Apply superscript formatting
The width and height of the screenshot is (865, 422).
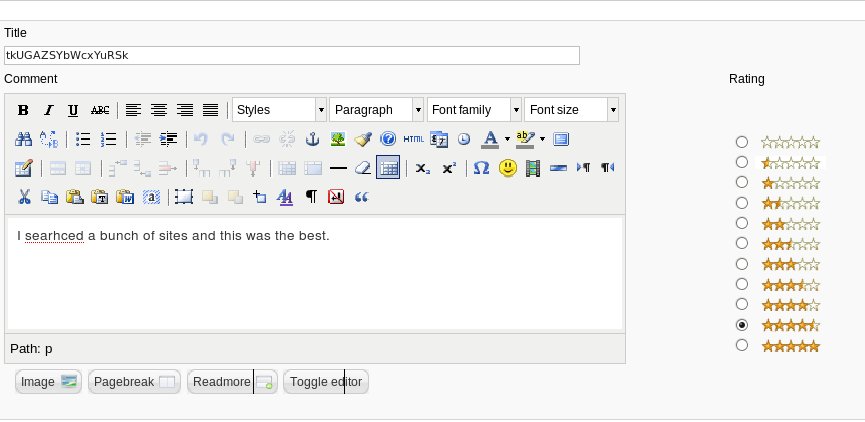pyautogui.click(x=448, y=168)
